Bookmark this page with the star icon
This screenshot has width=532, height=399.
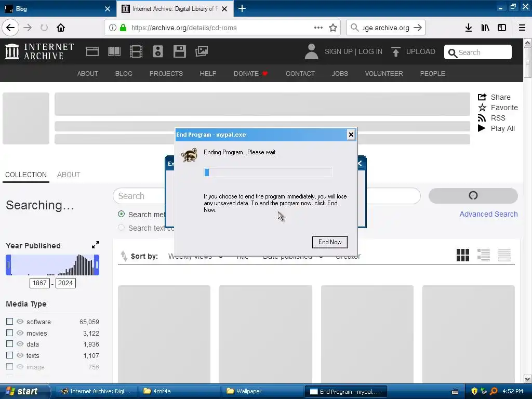pyautogui.click(x=333, y=28)
